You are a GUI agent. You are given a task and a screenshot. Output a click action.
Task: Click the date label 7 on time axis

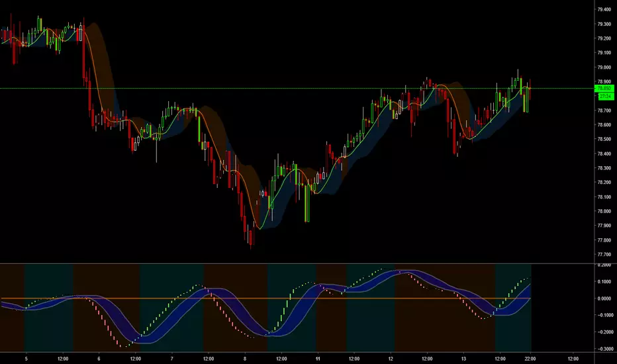(172, 359)
